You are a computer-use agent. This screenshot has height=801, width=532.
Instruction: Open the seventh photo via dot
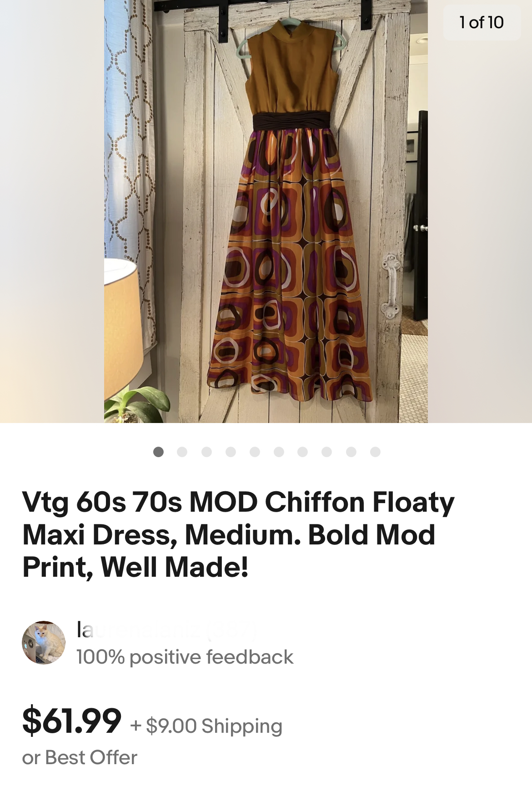tap(303, 452)
